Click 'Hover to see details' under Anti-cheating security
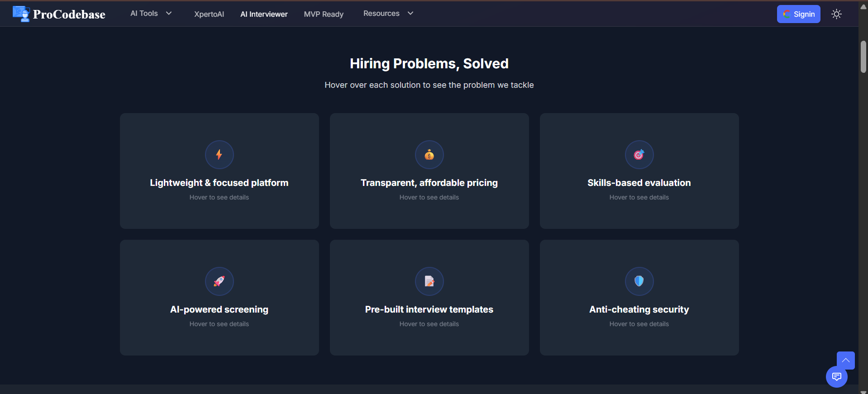Screen dimensions: 868x394 (639, 324)
